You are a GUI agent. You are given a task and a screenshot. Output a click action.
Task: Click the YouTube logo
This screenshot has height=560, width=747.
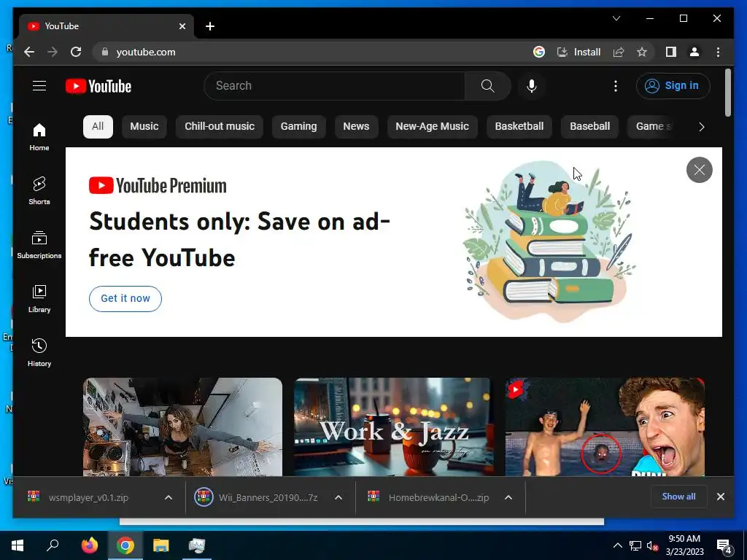pos(98,86)
